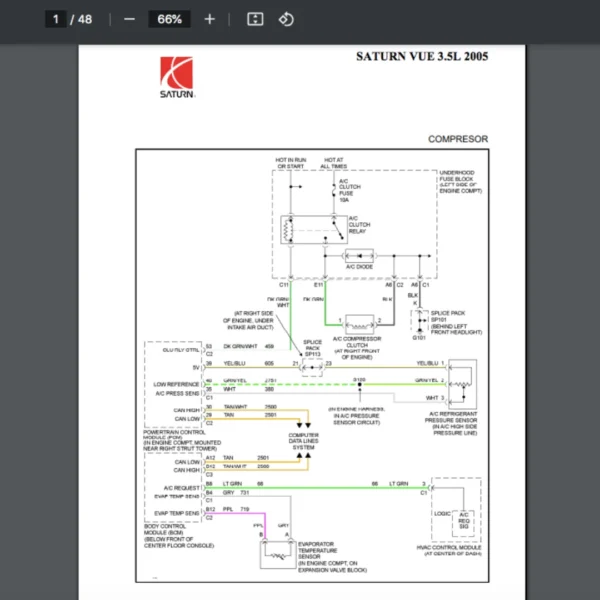Click the SATURN VUE 3.5L 2005 title
The width and height of the screenshot is (600, 600).
422,57
